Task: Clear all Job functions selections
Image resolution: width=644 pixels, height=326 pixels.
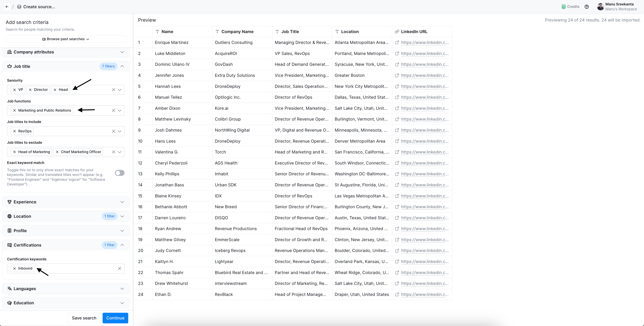Action: (x=113, y=111)
